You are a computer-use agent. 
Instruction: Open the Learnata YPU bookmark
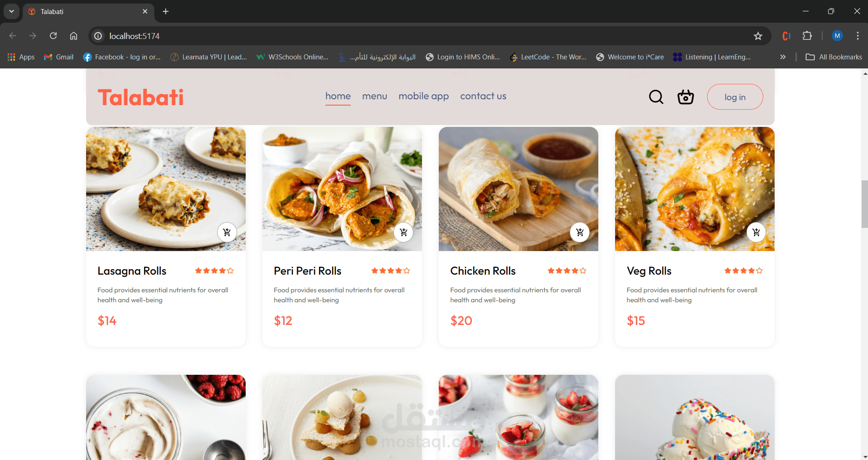[209, 57]
